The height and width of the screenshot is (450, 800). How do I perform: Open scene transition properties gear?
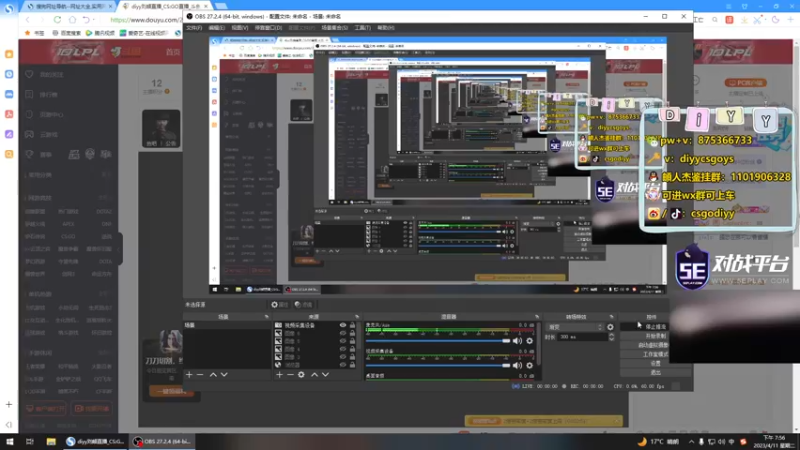pyautogui.click(x=610, y=327)
